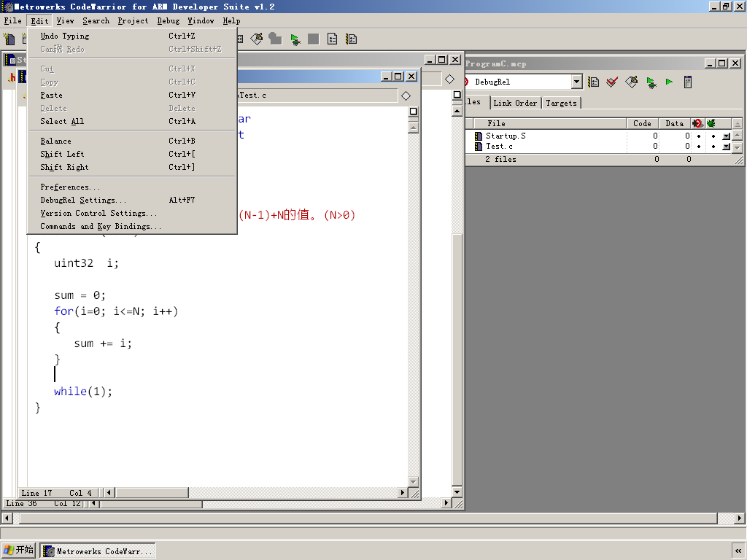
Task: Click the New file icon in main toolbar
Action: 9,39
